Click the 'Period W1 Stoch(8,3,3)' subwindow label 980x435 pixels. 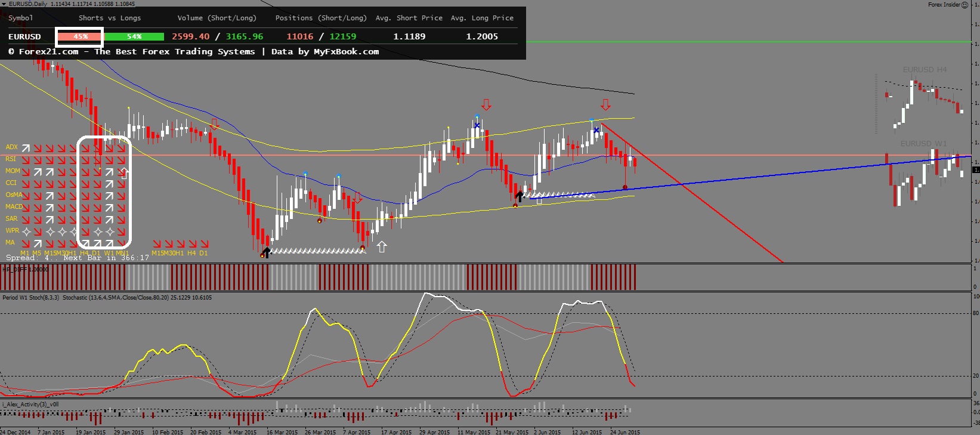pos(31,297)
